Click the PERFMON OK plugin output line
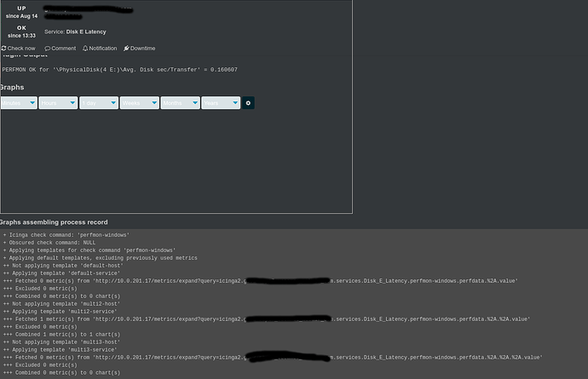 tap(119, 70)
